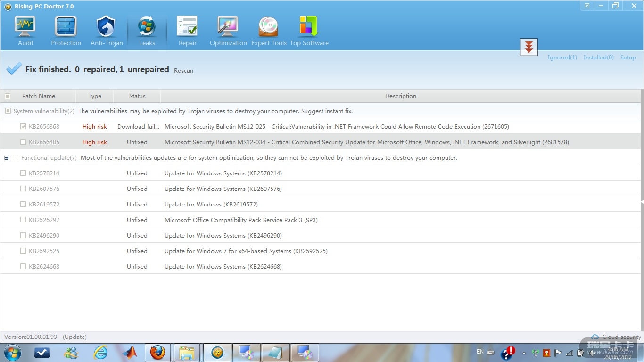Open the Audit section
Image resolution: width=644 pixels, height=362 pixels.
coord(25,31)
